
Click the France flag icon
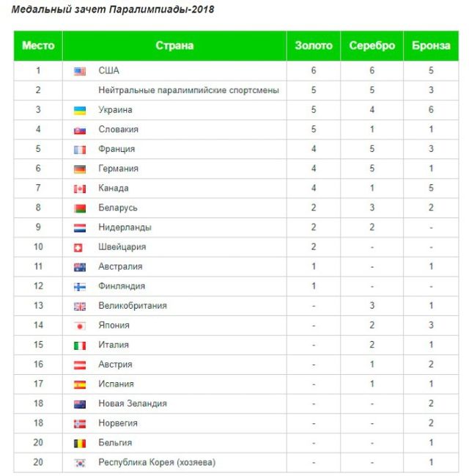tap(80, 150)
